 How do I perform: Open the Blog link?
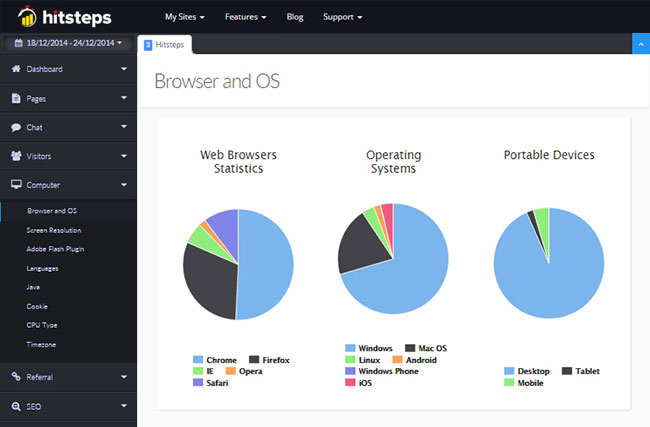click(x=295, y=17)
